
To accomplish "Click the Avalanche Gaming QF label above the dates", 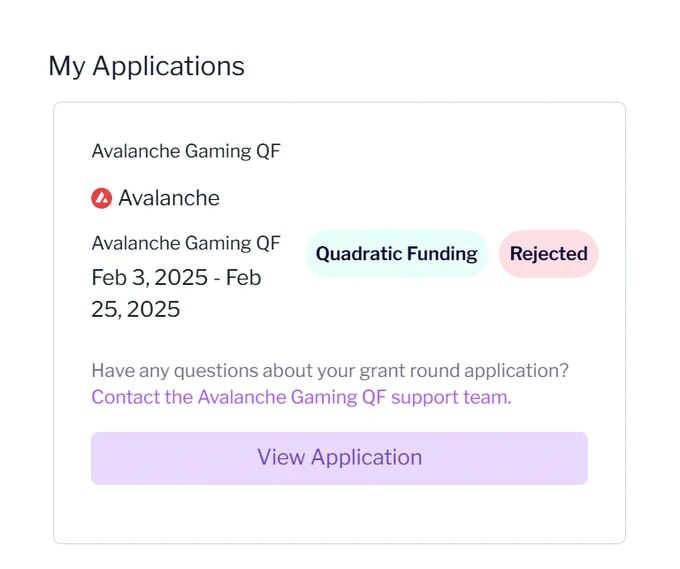I will tap(186, 243).
